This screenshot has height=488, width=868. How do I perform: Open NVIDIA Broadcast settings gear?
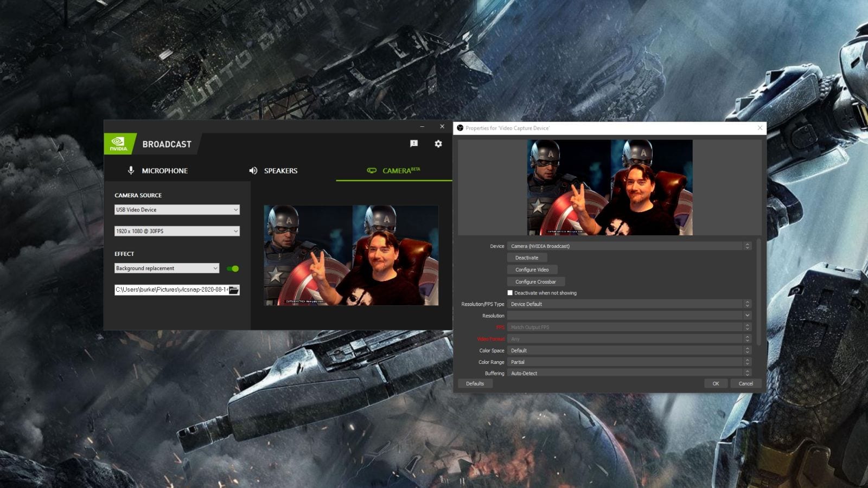[x=438, y=144]
